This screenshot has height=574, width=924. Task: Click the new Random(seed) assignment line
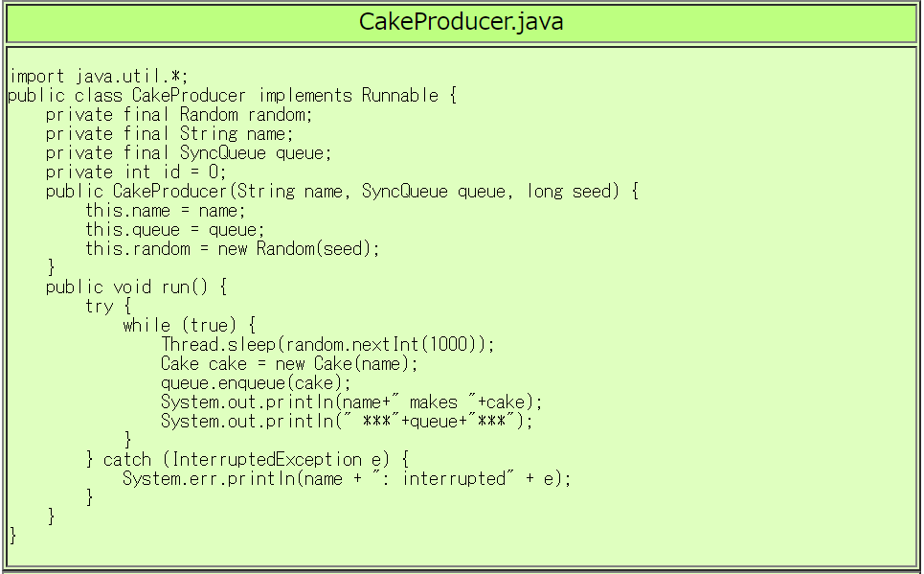233,249
